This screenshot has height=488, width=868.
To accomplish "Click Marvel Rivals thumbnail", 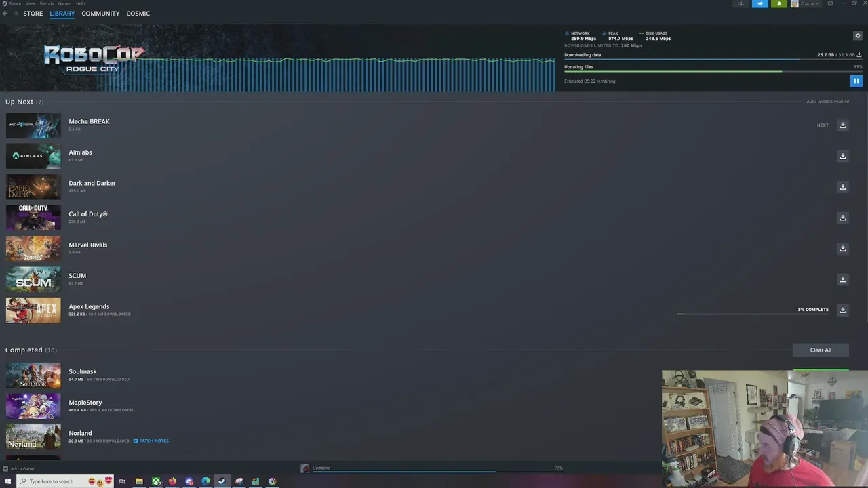I will pyautogui.click(x=33, y=248).
